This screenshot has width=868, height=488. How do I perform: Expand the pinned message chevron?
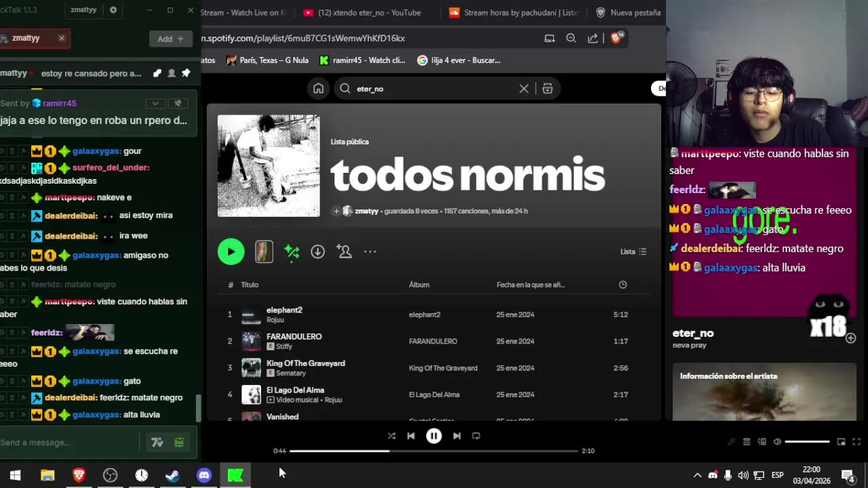[x=155, y=103]
